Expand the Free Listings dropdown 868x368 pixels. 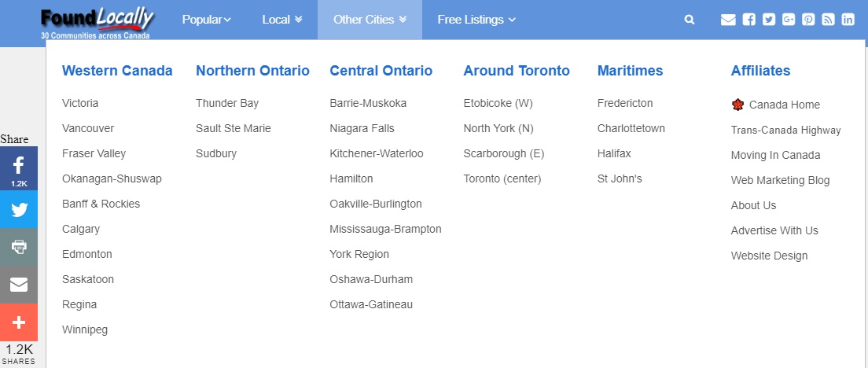tap(476, 20)
